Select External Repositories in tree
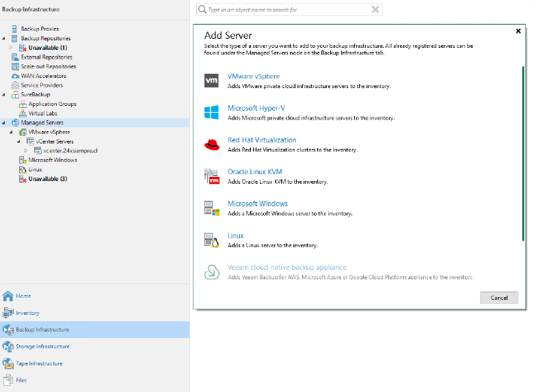This screenshot has height=392, width=547. coord(46,57)
